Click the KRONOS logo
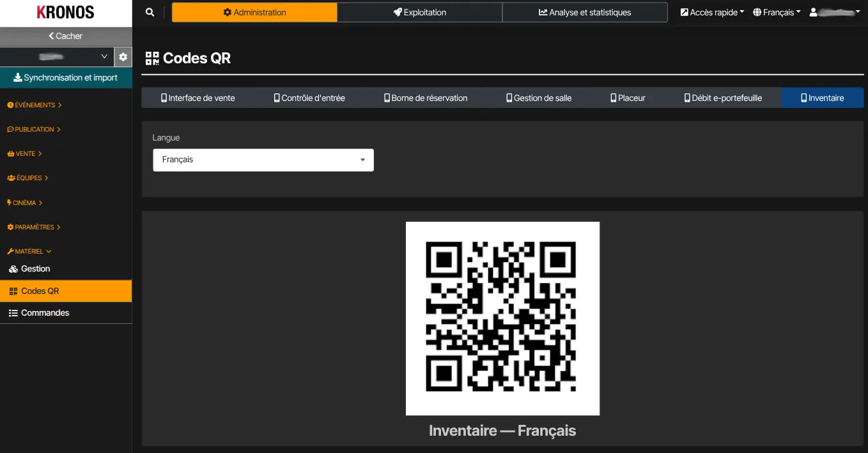 coord(66,12)
